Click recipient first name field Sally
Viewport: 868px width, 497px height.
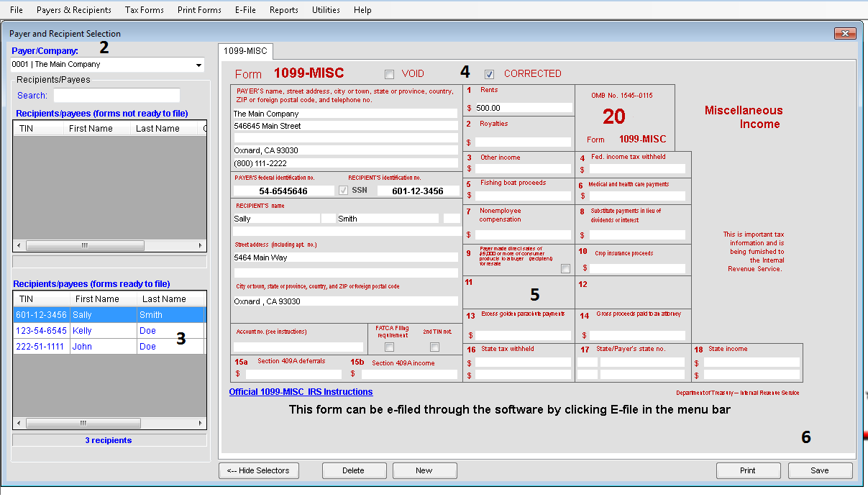pos(276,219)
